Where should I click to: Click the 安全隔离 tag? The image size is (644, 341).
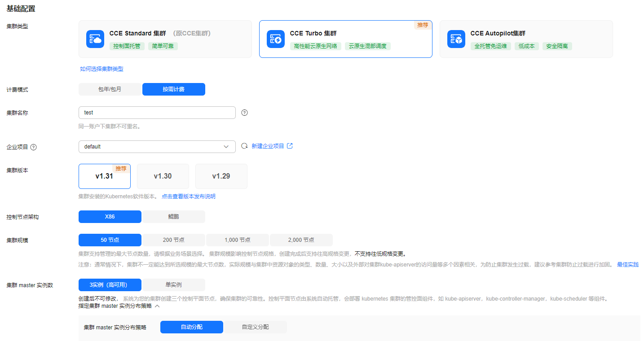click(557, 46)
